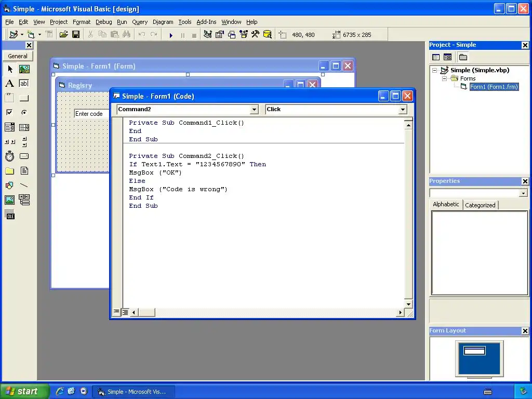Select the Line tool in toolbox
532x399 pixels.
(x=24, y=185)
